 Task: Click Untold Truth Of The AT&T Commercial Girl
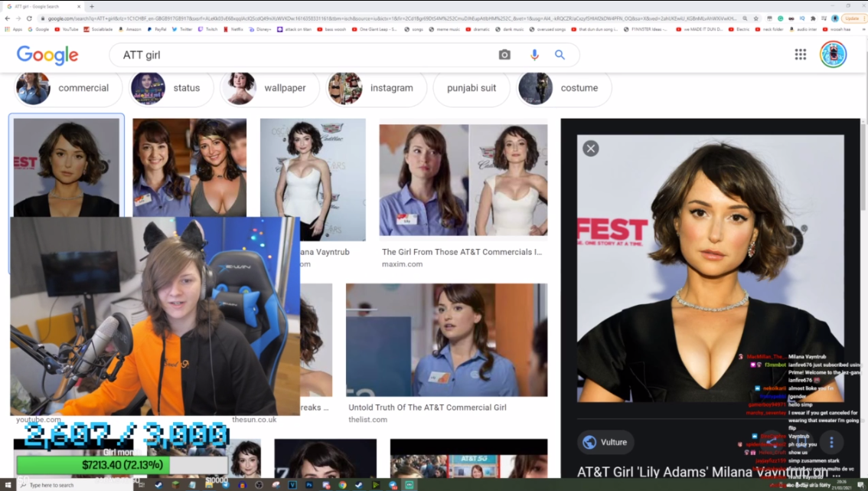[427, 408]
